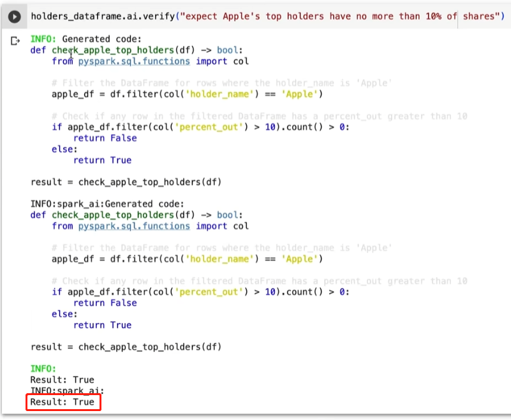Open first pyspark.sql.functions link in output
The image size is (511, 420).
134,61
